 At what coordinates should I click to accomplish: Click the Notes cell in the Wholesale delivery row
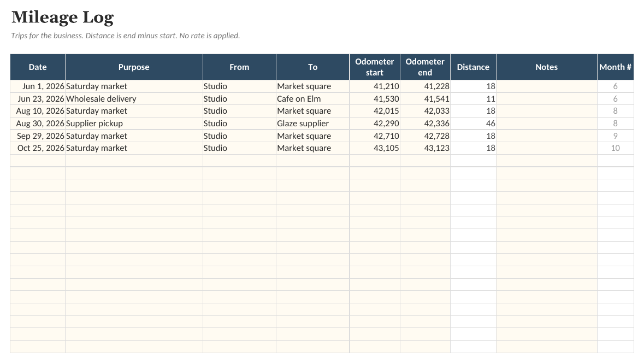click(547, 98)
